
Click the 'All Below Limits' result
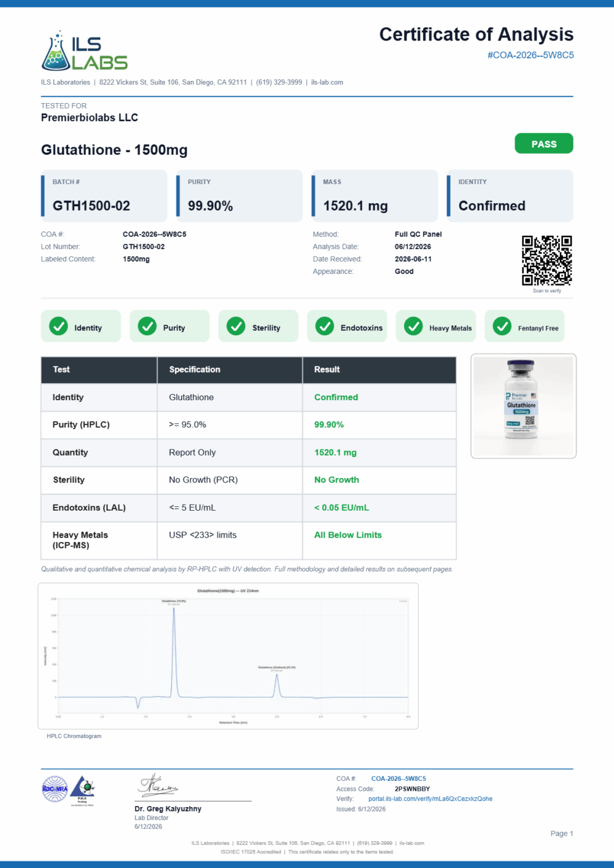pos(348,535)
